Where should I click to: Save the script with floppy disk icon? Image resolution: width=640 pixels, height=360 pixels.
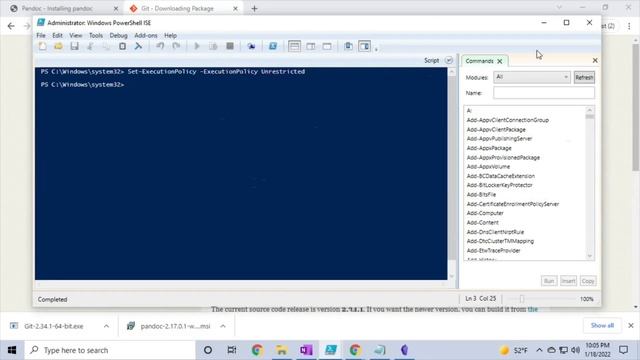[74, 46]
